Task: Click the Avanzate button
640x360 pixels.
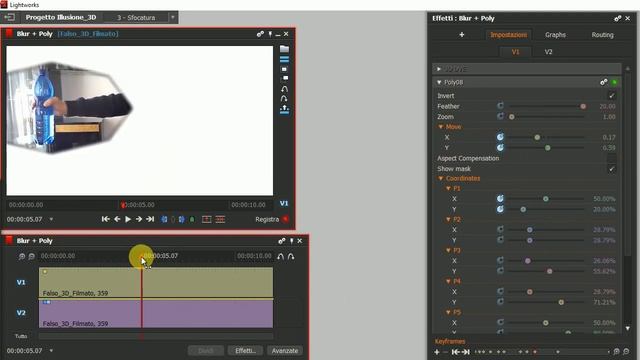Action: coord(284,351)
